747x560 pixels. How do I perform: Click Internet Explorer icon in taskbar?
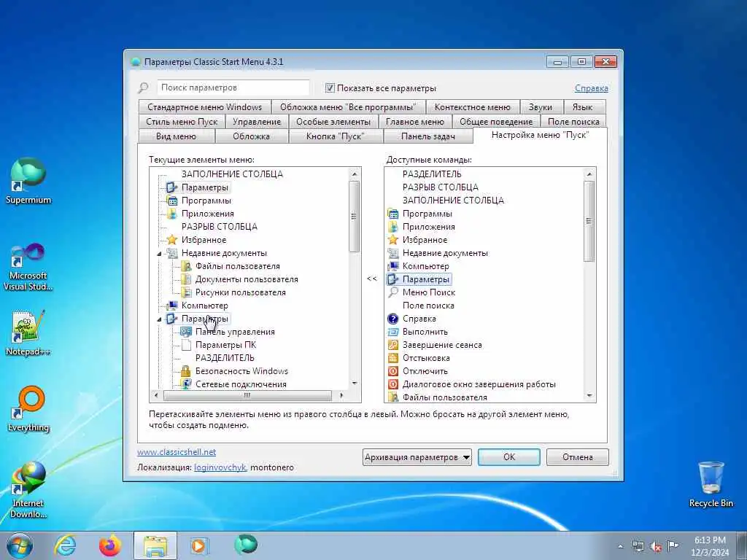(65, 545)
